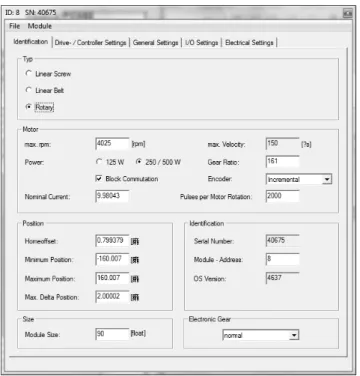
Task: Click the Homeoffset input field
Action: [112, 241]
